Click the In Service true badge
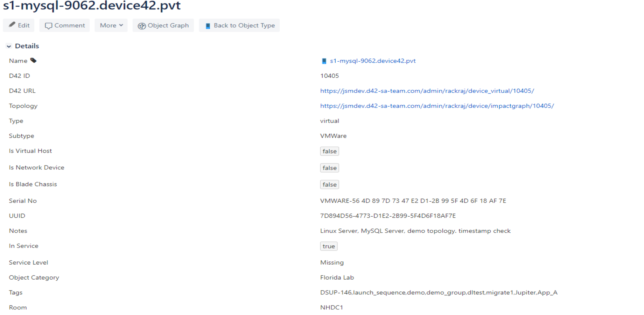644x315 pixels. (329, 246)
